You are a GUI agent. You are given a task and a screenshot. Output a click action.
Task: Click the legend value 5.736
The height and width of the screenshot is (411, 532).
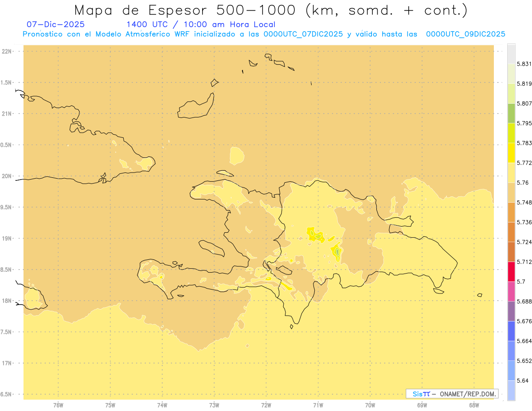coord(524,222)
